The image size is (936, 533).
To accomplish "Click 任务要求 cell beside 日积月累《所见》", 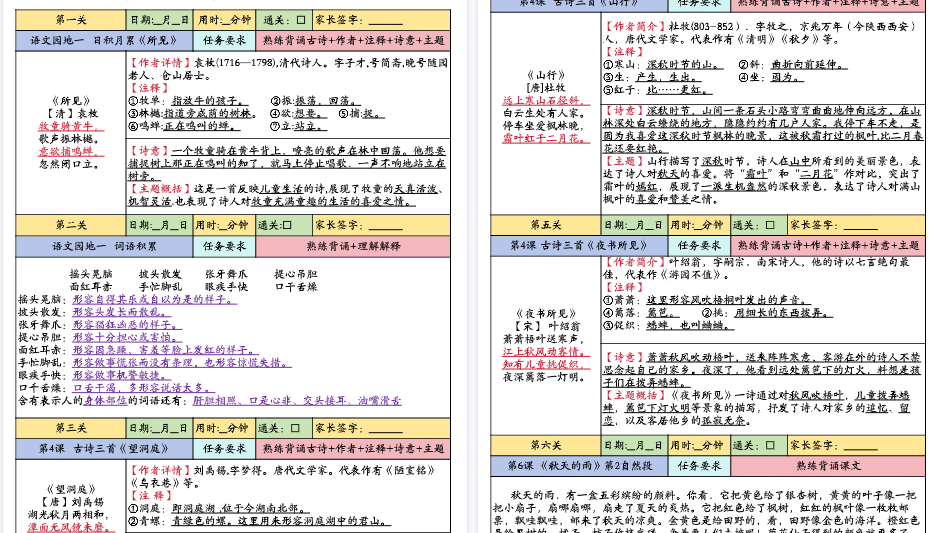I will [x=224, y=41].
